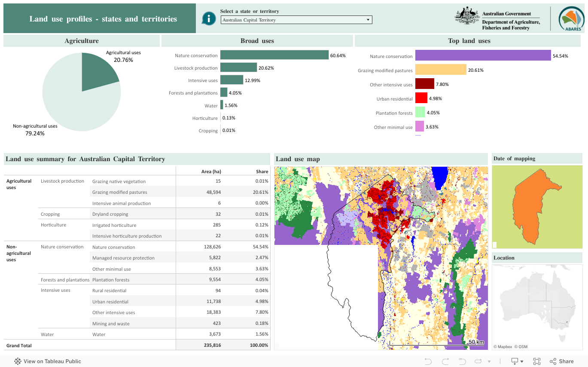Click the ABARES logo
588x367 pixels.
click(x=571, y=19)
